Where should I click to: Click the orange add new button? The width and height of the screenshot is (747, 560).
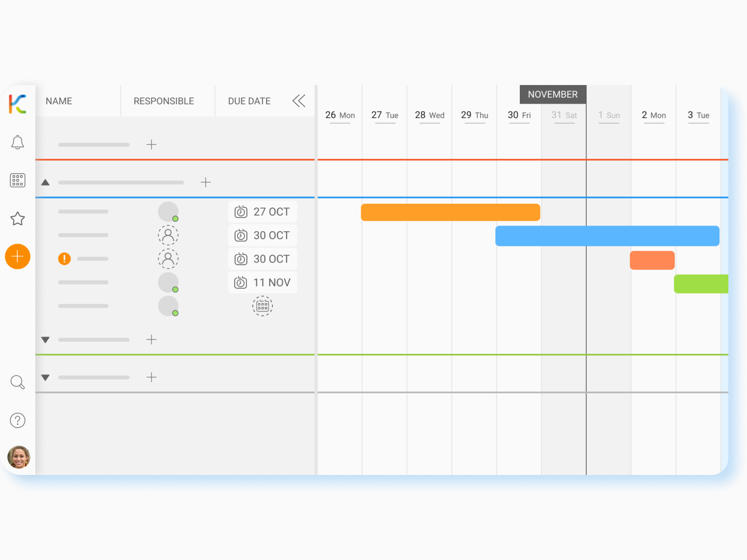[18, 257]
